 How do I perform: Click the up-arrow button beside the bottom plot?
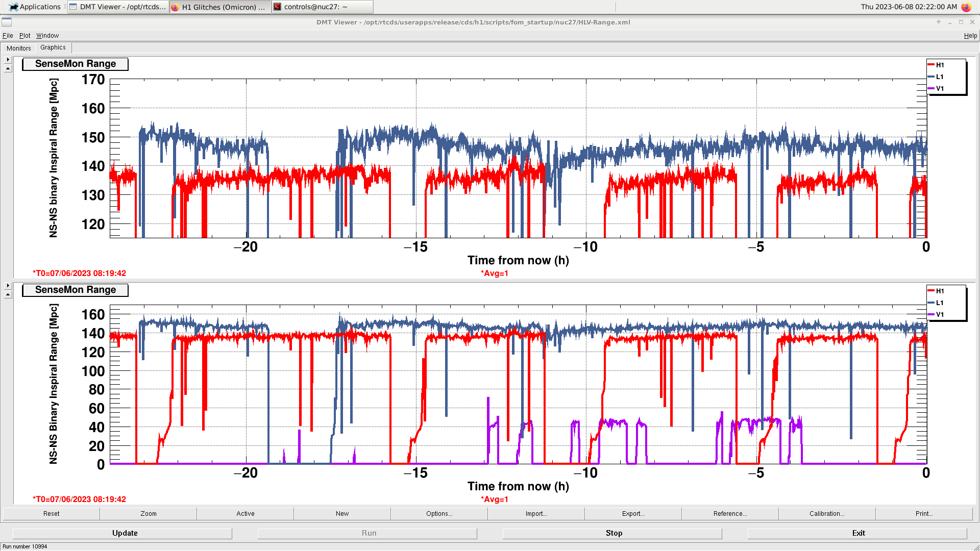[8, 294]
